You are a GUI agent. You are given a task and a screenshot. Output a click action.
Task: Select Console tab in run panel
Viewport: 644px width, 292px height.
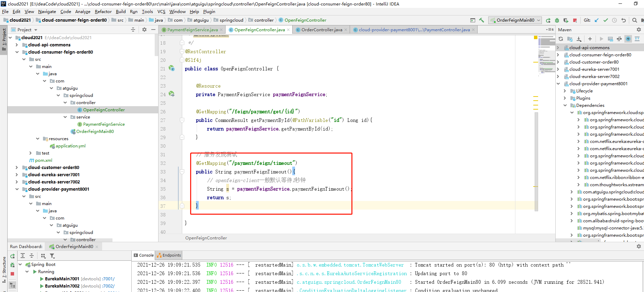tap(143, 255)
